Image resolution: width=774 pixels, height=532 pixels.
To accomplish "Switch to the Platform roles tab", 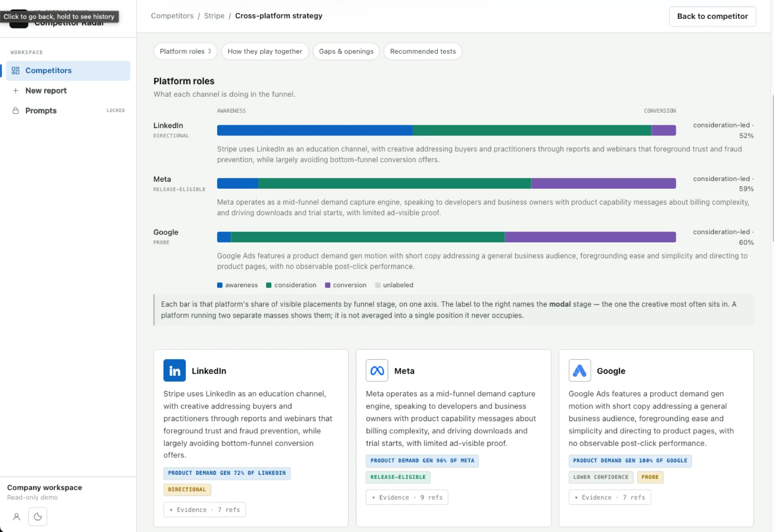I will (x=185, y=51).
